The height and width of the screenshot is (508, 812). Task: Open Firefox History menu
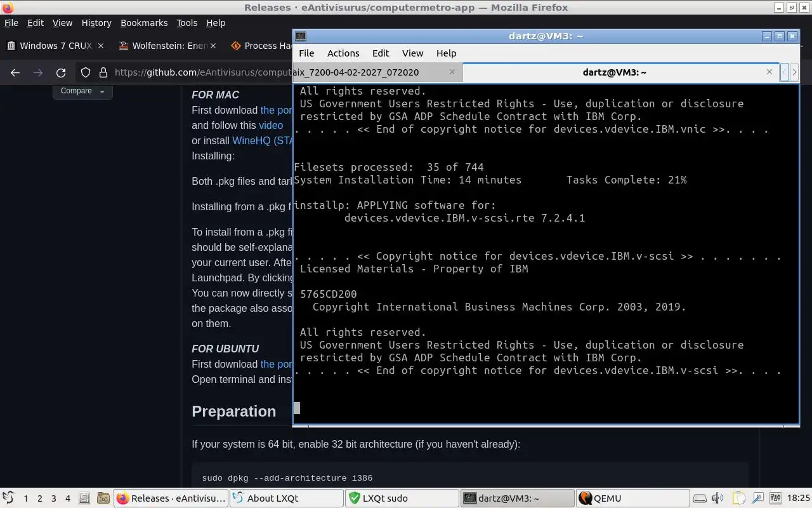[x=96, y=23]
